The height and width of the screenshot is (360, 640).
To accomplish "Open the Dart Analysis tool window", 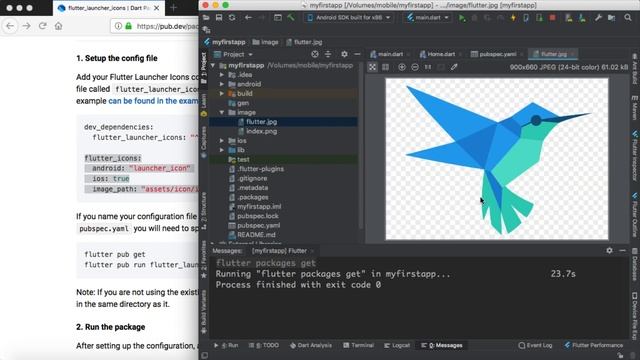I will (x=311, y=345).
